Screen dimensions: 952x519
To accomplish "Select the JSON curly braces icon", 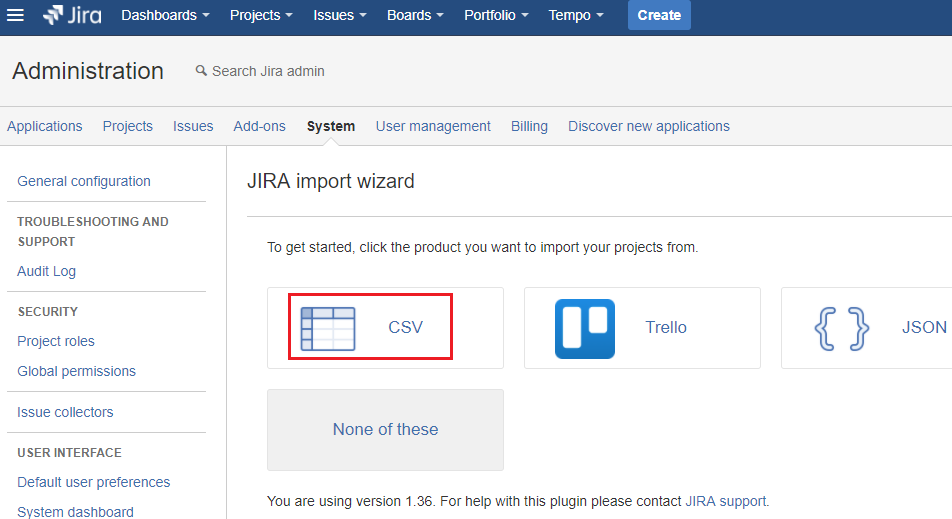I will coord(842,328).
